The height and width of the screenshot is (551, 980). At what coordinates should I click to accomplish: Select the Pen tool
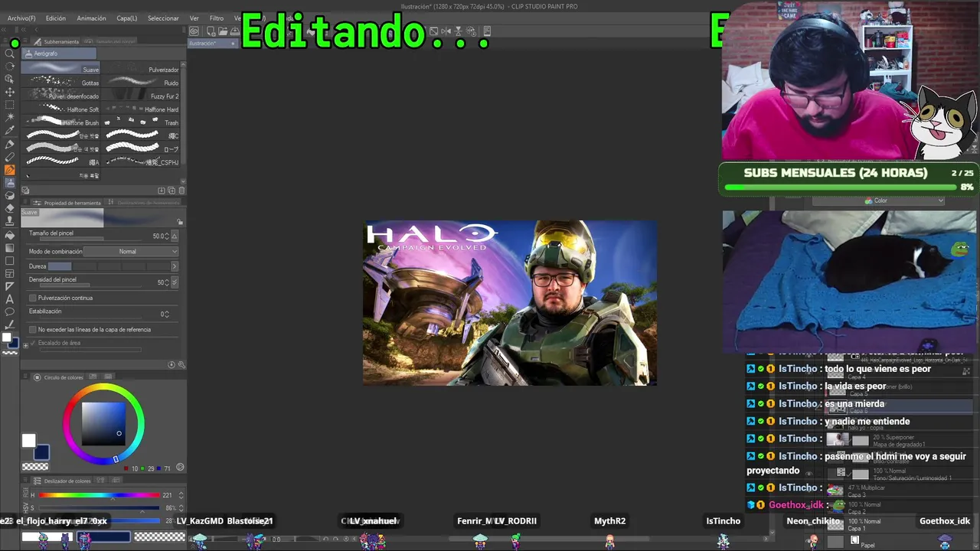10,144
